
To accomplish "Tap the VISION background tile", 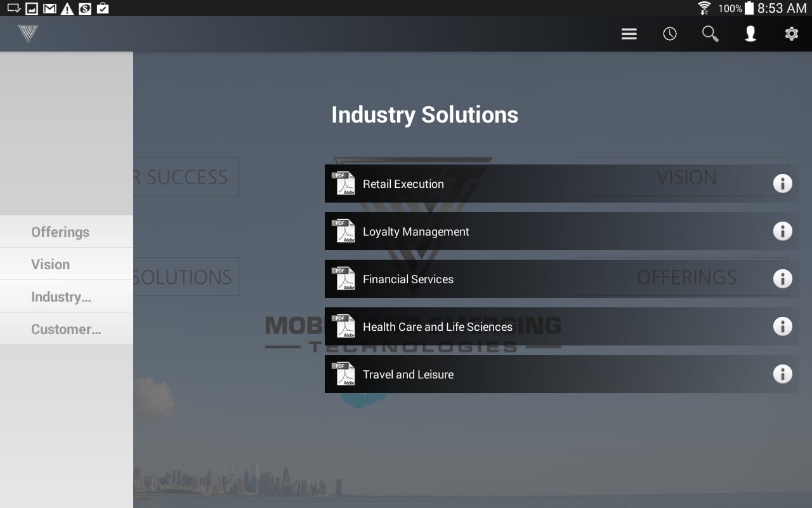I will point(682,177).
